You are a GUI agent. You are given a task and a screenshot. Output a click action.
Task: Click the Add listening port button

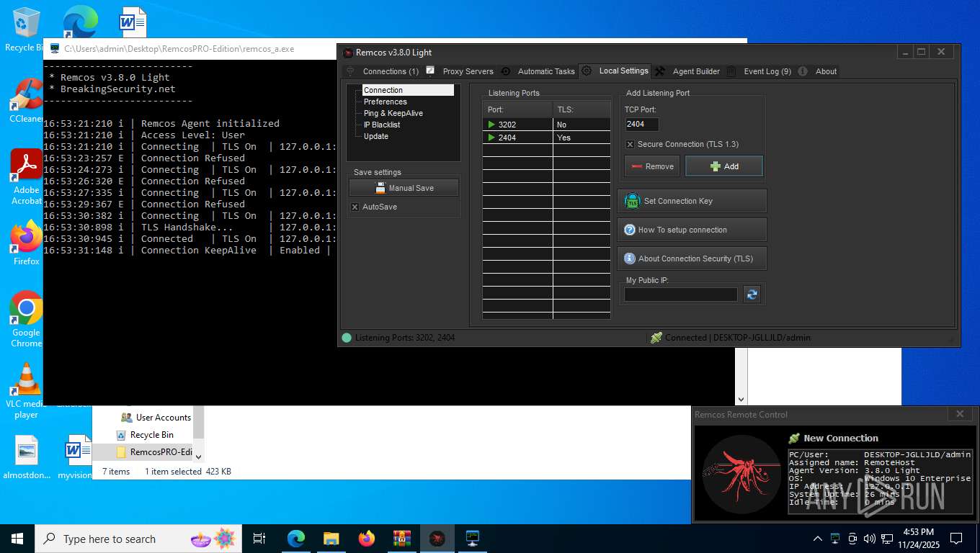[723, 166]
